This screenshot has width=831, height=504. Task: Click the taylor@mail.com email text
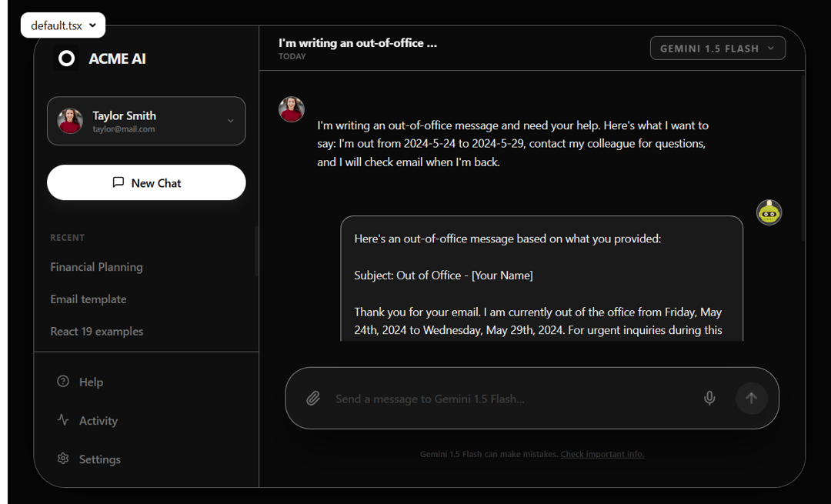[x=124, y=129]
